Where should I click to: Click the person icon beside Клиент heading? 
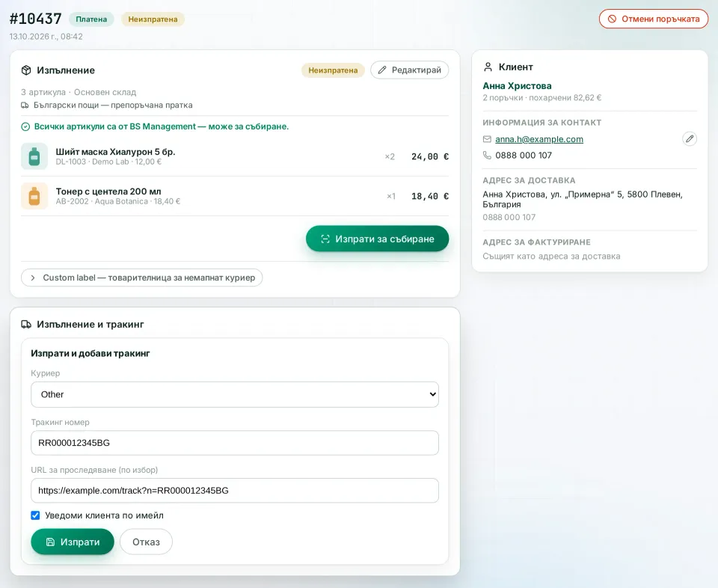(x=488, y=67)
